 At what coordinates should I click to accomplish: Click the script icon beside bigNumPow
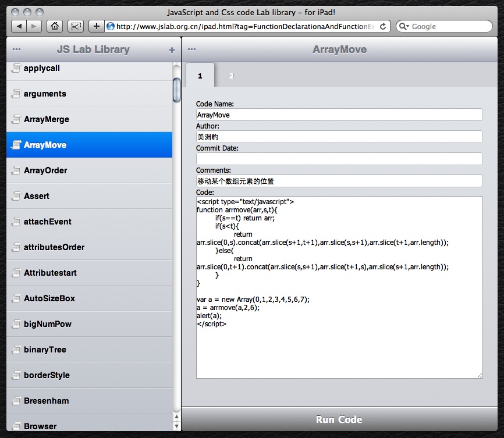(16, 324)
